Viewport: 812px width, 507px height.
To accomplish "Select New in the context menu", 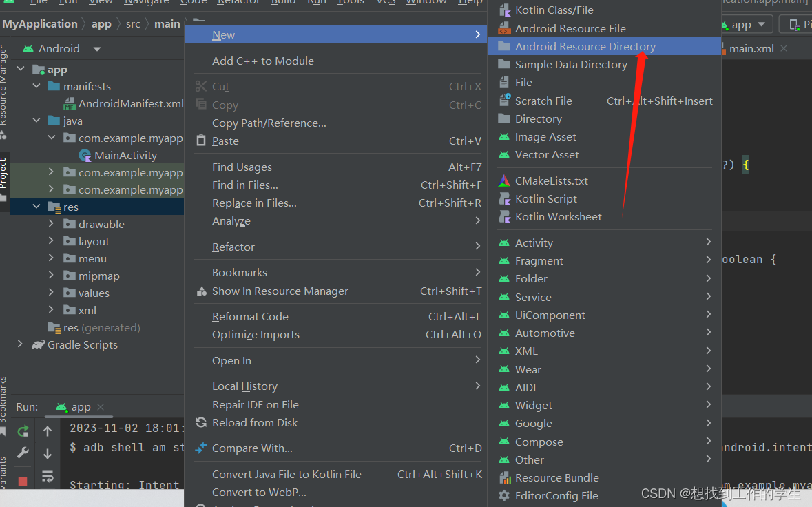I will click(335, 34).
